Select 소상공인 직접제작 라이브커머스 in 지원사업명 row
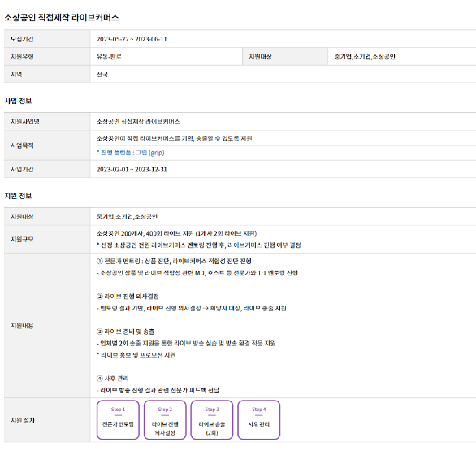The width and height of the screenshot is (476, 451). pyautogui.click(x=138, y=121)
